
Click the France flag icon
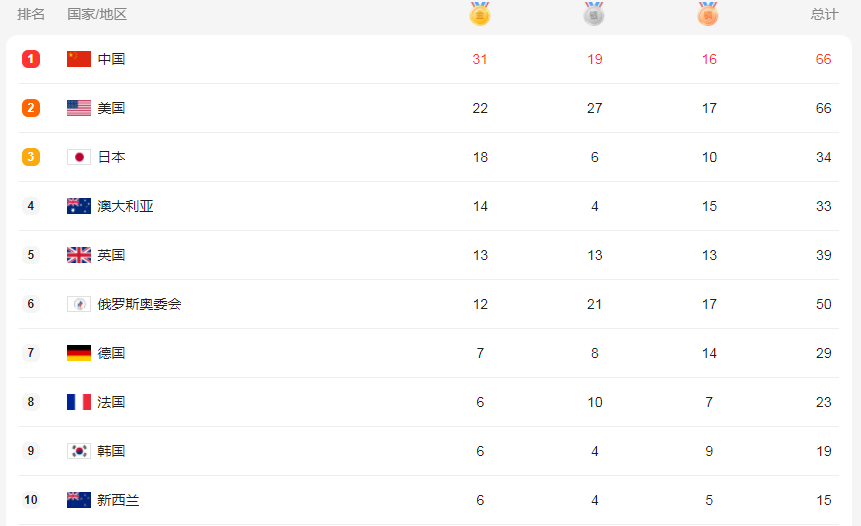79,402
